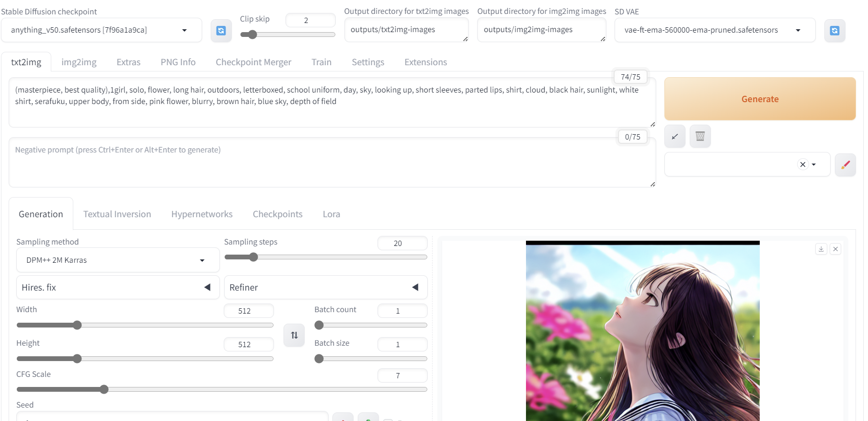
Task: Select the Textual Inversion sub-tab
Action: coord(117,214)
